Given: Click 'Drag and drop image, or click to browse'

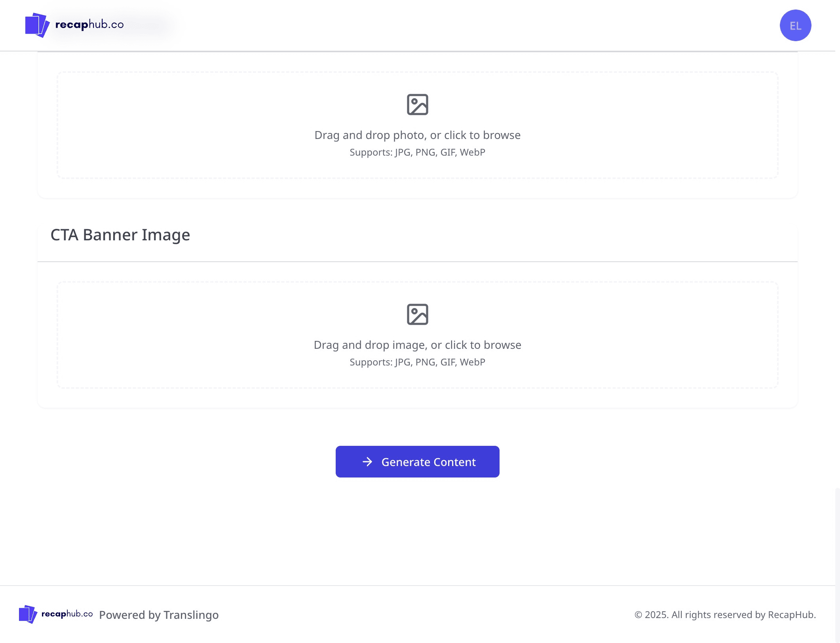Looking at the screenshot, I should coord(417,345).
